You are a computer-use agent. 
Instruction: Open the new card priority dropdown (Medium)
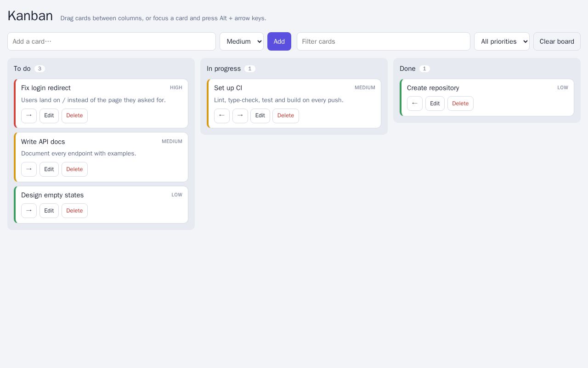point(242,41)
